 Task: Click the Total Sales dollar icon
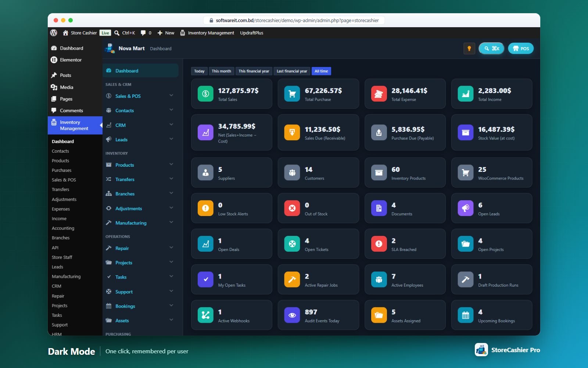coord(205,94)
